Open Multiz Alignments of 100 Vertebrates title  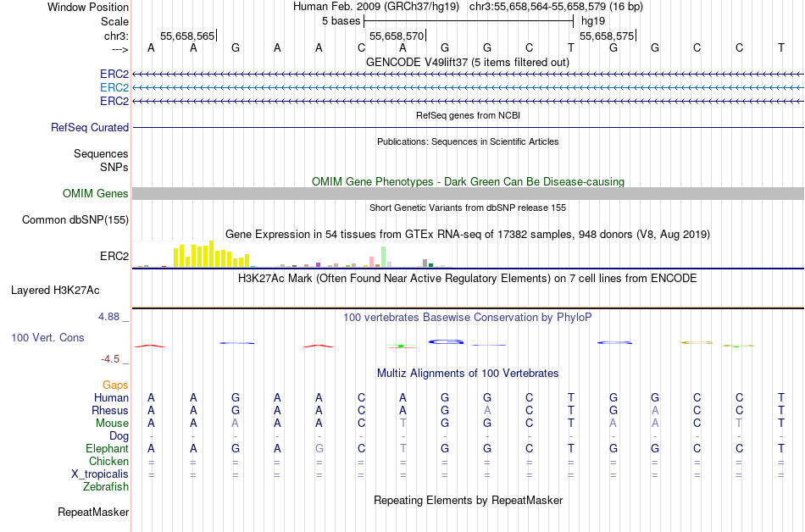click(468, 373)
